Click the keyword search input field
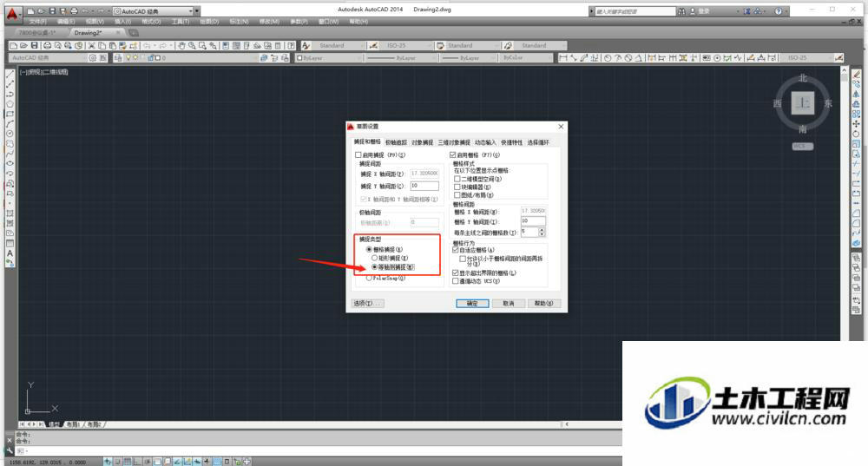This screenshot has height=466, width=868. pos(635,11)
